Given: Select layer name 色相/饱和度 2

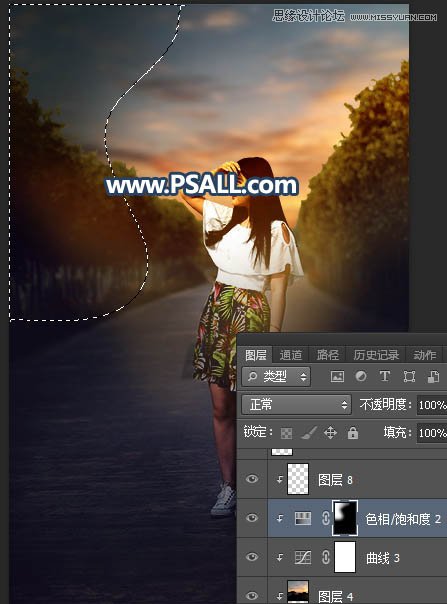Looking at the screenshot, I should [x=403, y=519].
